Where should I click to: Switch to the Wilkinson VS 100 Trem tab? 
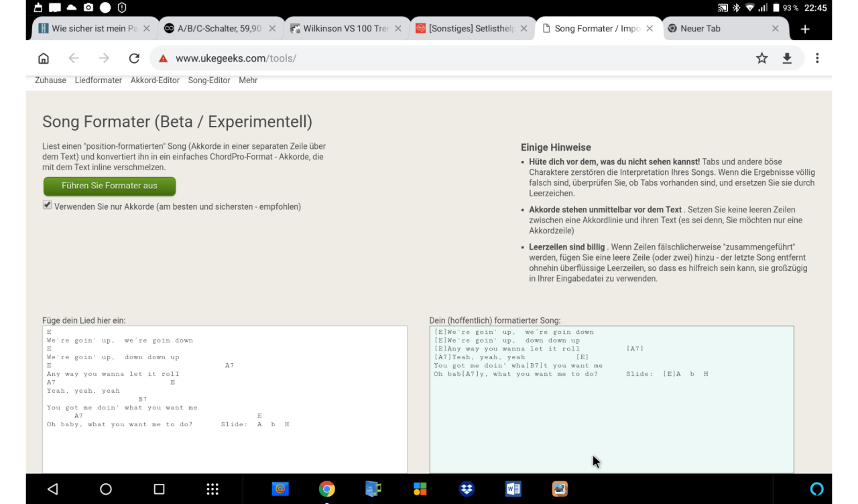coord(345,29)
